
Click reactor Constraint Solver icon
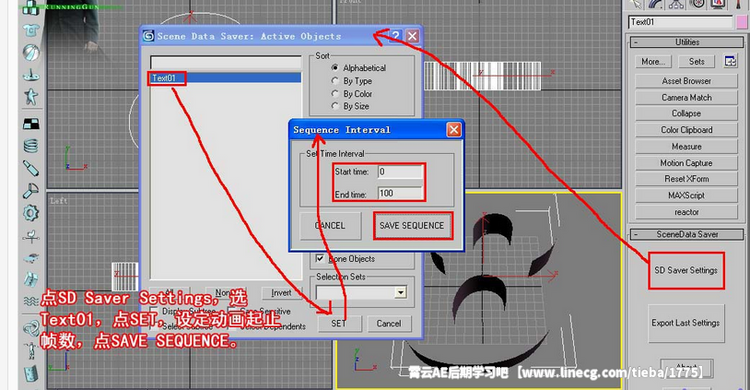[x=31, y=328]
